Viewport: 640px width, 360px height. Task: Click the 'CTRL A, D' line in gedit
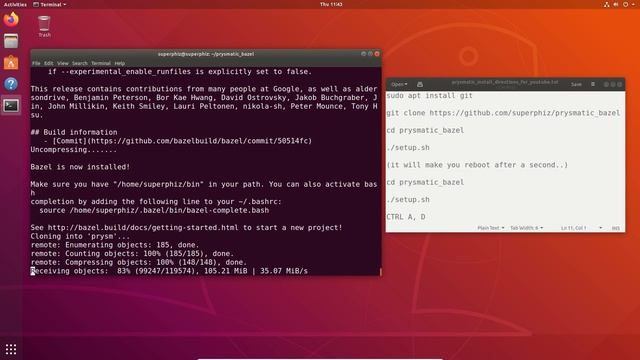[x=406, y=217]
